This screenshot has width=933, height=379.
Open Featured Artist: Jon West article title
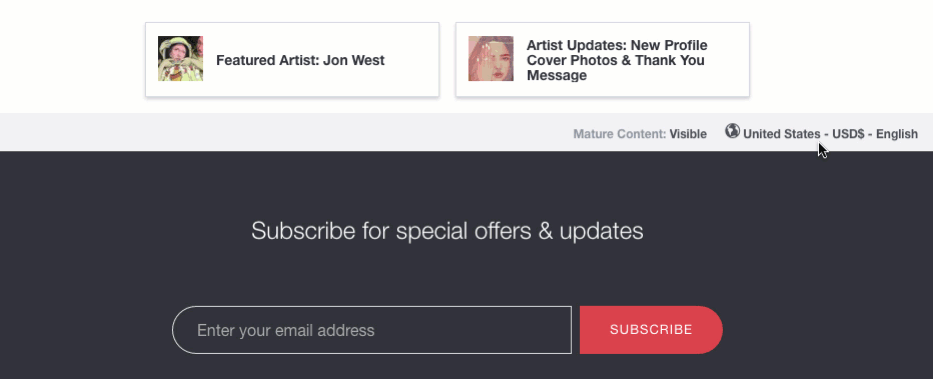[300, 60]
